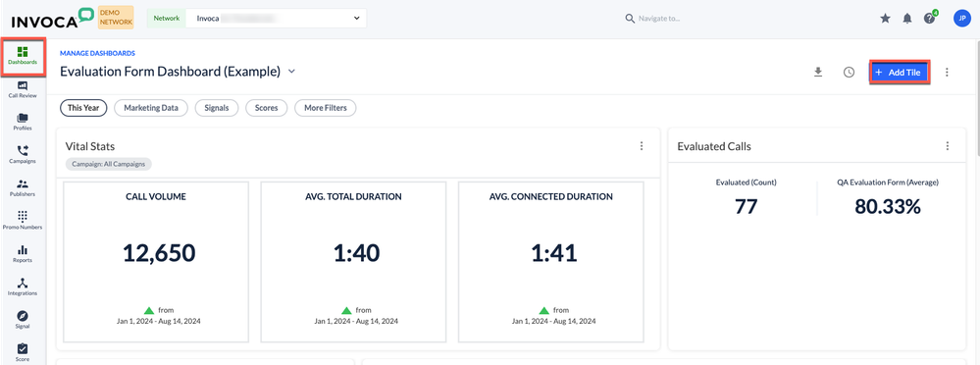The width and height of the screenshot is (980, 365).
Task: Open the dashboard three-dot options menu
Action: 947,73
